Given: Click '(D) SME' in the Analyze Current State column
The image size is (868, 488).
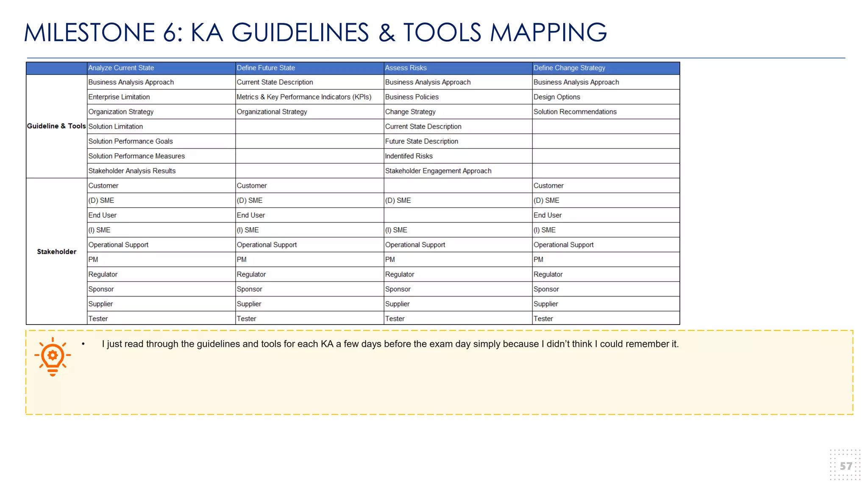Looking at the screenshot, I should point(161,200).
